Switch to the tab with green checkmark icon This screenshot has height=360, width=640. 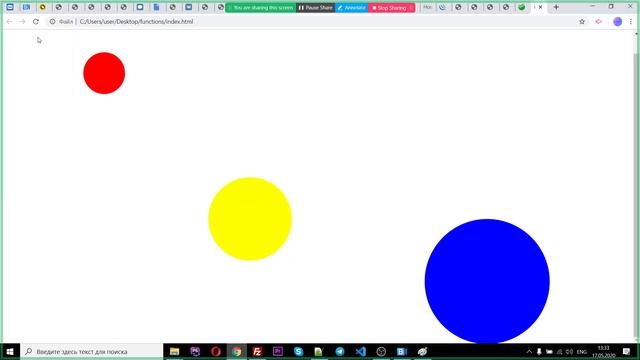point(522,7)
